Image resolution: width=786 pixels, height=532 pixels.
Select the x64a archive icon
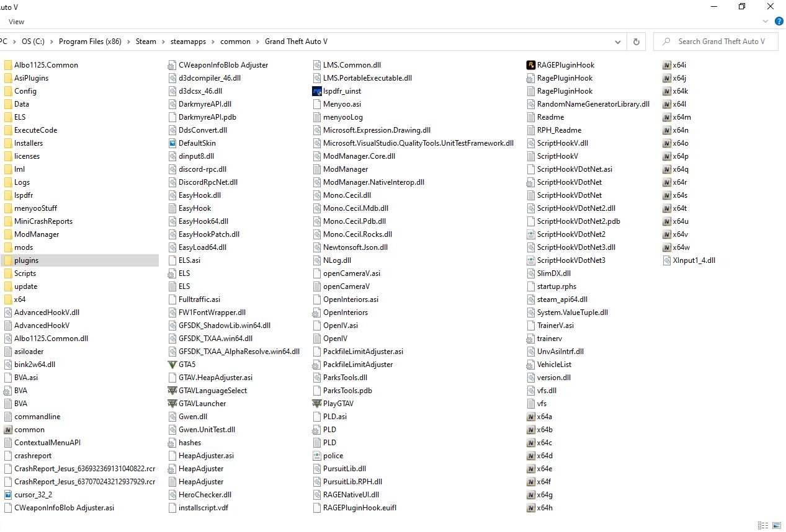coord(530,417)
